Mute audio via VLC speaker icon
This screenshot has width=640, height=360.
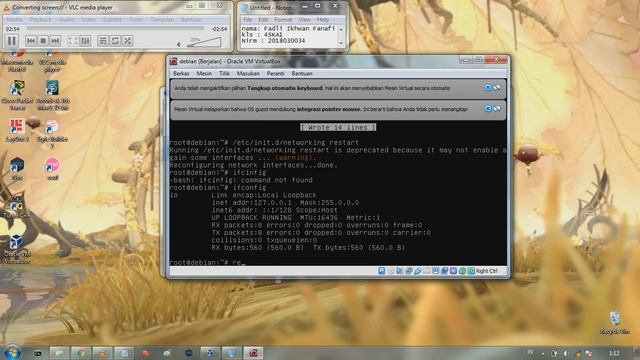pyautogui.click(x=179, y=43)
